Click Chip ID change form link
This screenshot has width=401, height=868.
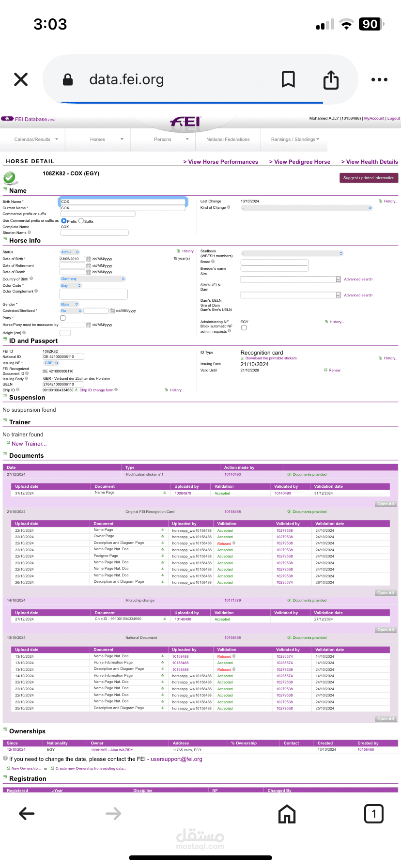(x=96, y=390)
